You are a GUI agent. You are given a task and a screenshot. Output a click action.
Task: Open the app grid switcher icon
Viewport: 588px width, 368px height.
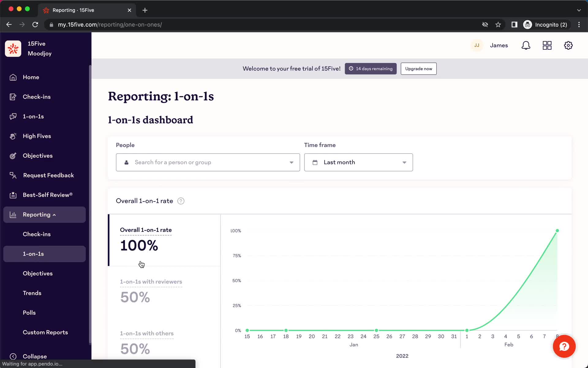(547, 45)
